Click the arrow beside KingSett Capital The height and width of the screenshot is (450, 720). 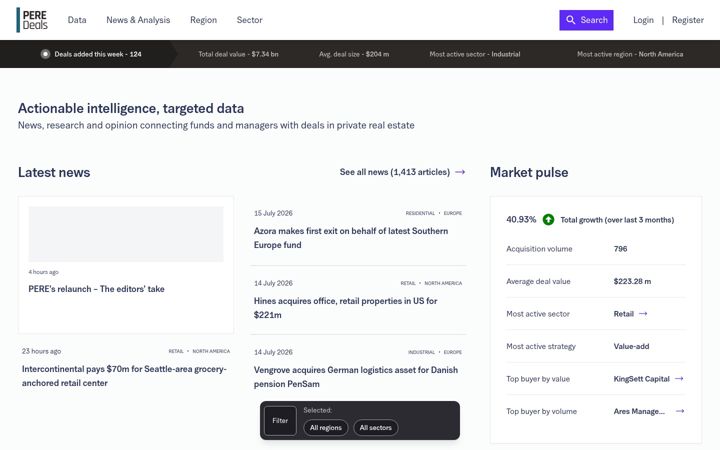coord(680,379)
